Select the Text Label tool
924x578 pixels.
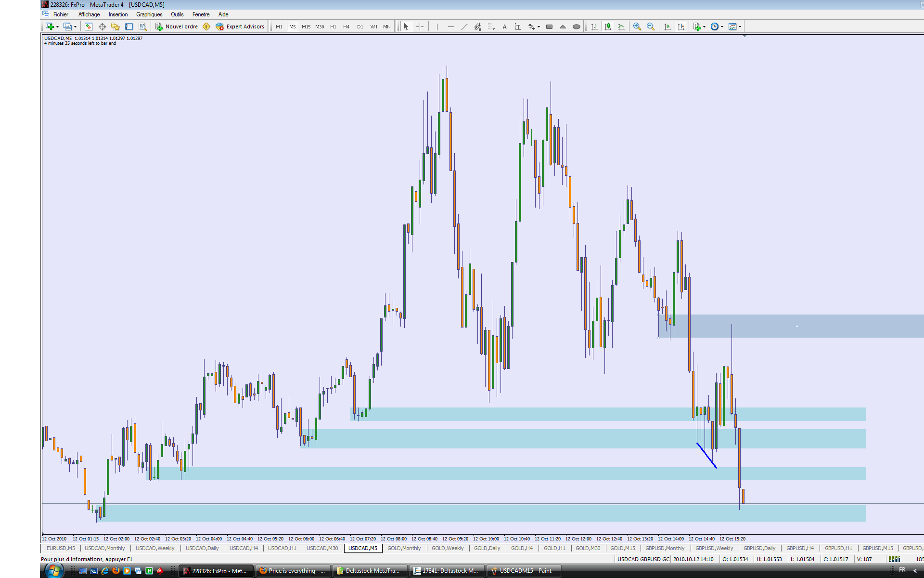click(518, 26)
